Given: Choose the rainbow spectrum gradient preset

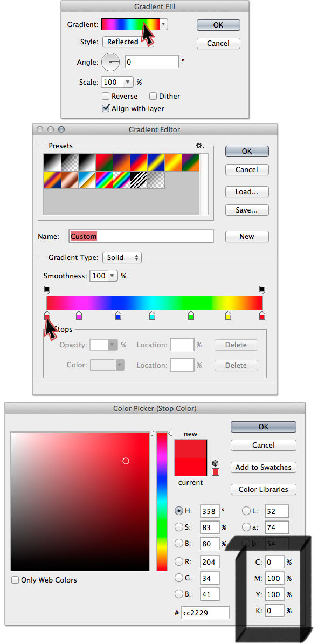Looking at the screenshot, I should pyautogui.click(x=105, y=180).
